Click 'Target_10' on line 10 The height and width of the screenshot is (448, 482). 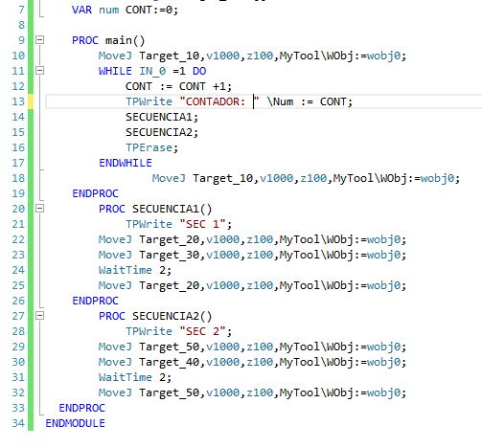[x=170, y=56]
